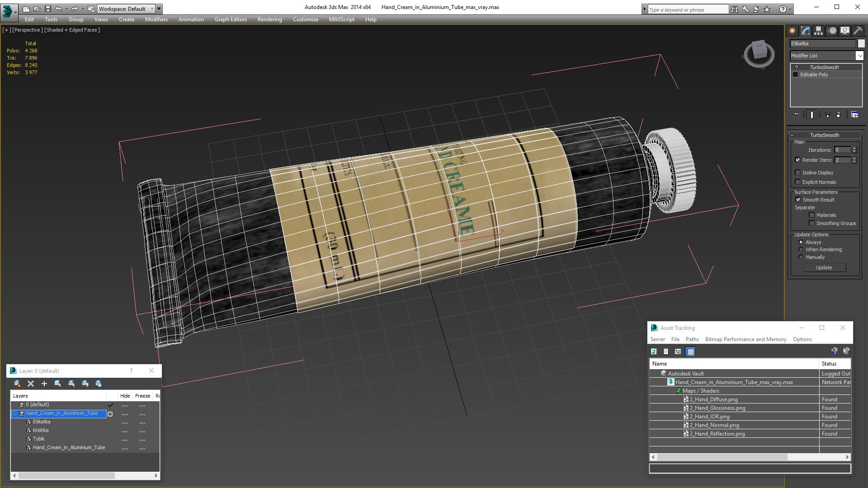Collapse the TurboSmooth rollout header
This screenshot has height=488, width=868.
pos(824,135)
